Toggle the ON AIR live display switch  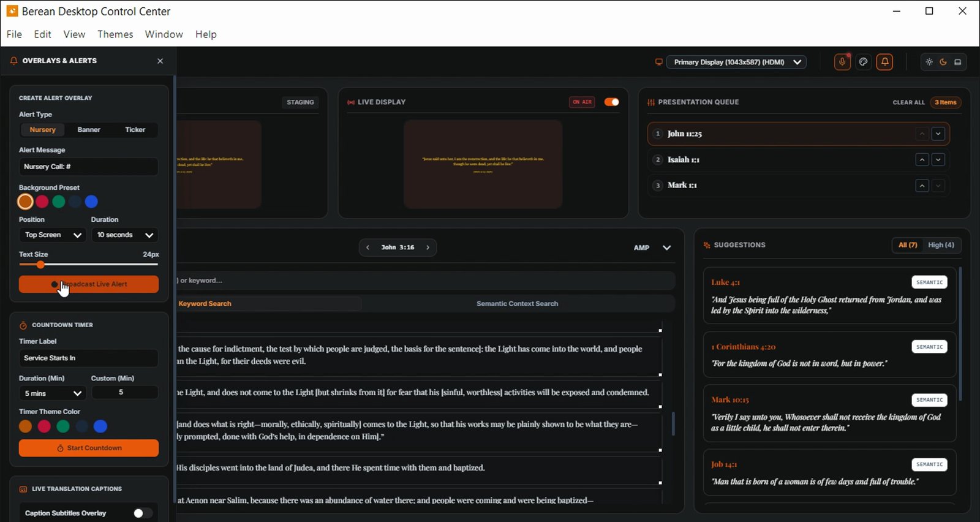coord(611,102)
